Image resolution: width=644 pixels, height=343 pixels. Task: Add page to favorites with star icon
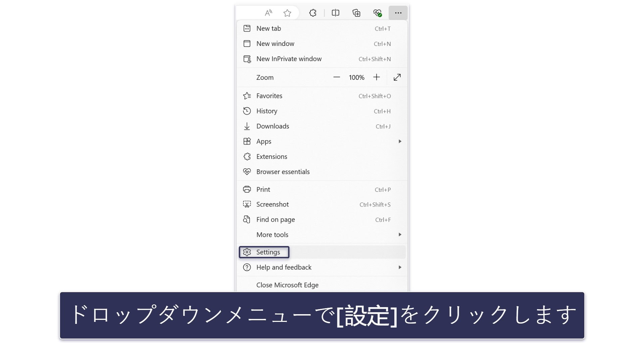pyautogui.click(x=287, y=13)
